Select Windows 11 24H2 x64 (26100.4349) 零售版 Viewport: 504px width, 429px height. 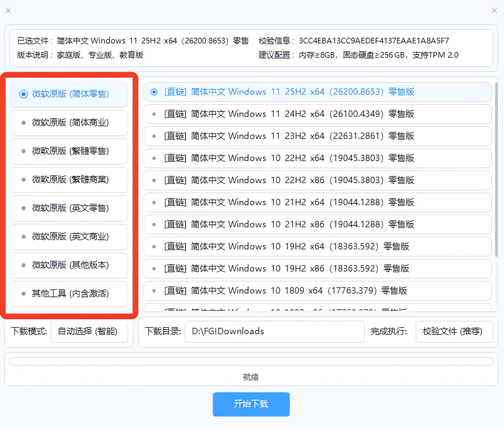pyautogui.click(x=318, y=114)
